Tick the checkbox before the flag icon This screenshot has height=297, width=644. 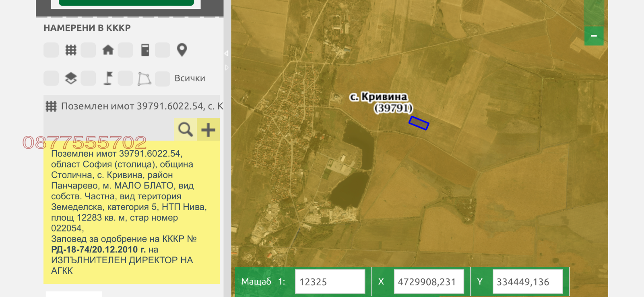[x=88, y=78]
